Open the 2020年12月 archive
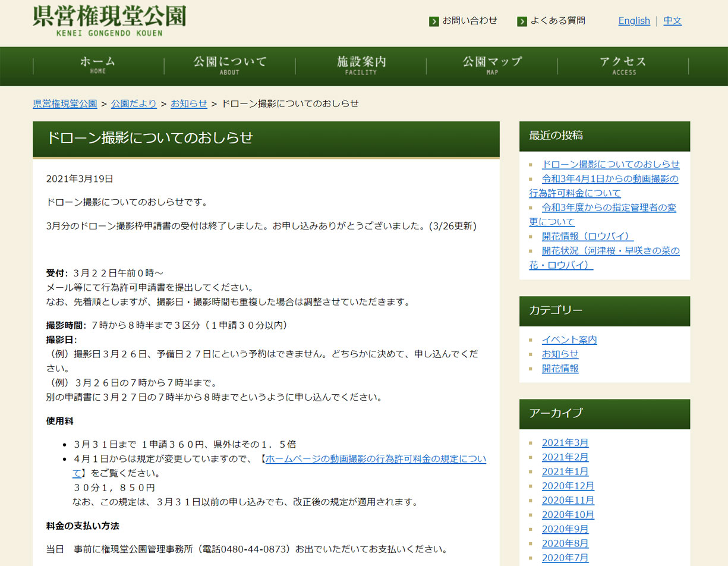 point(568,486)
